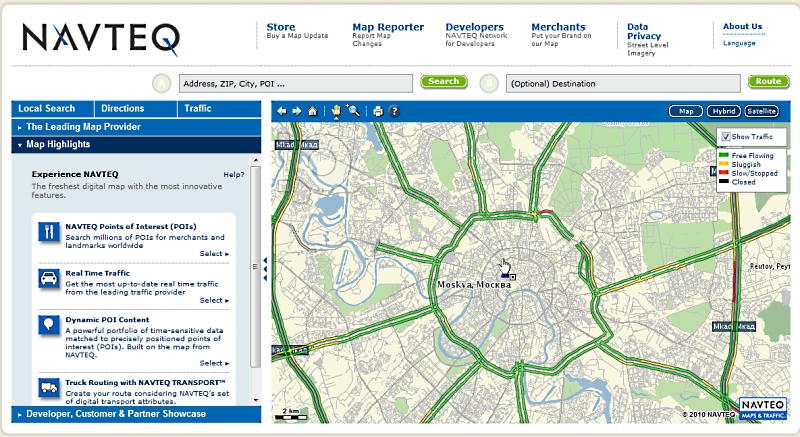The width and height of the screenshot is (800, 437).
Task: Click the fork-and-knife POI icon
Action: point(49,233)
